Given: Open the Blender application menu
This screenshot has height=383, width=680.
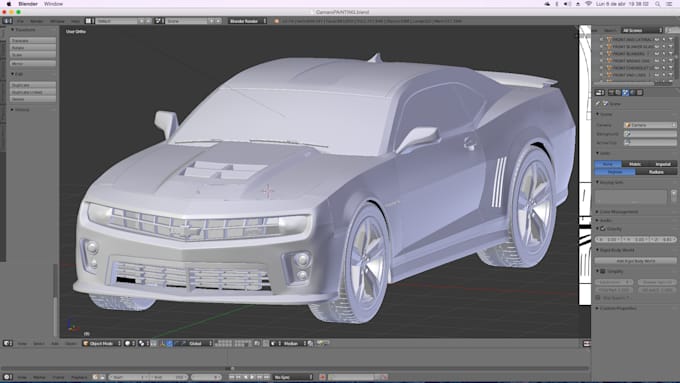Looking at the screenshot, I should point(28,4).
